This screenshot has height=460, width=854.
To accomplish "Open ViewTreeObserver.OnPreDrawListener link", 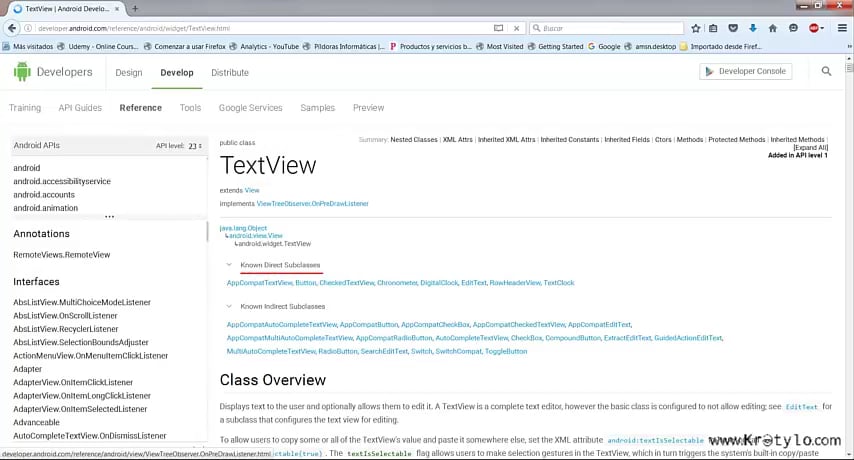I will [x=313, y=204].
